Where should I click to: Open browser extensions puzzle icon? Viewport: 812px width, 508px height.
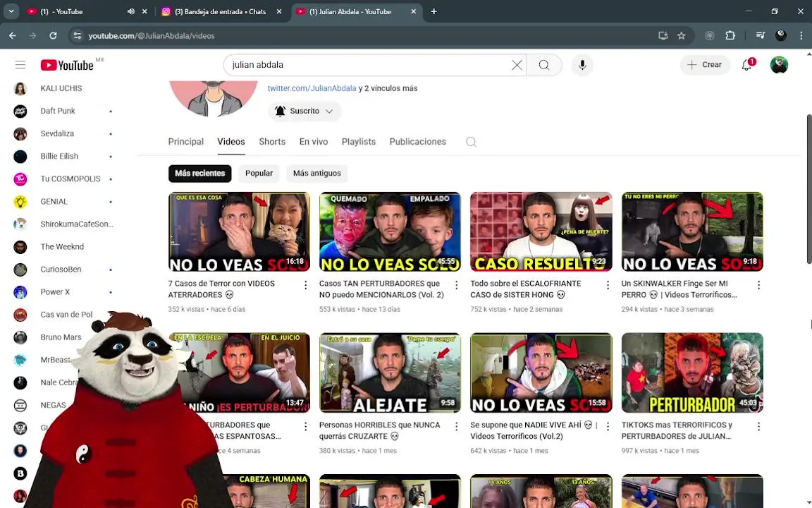pos(730,36)
